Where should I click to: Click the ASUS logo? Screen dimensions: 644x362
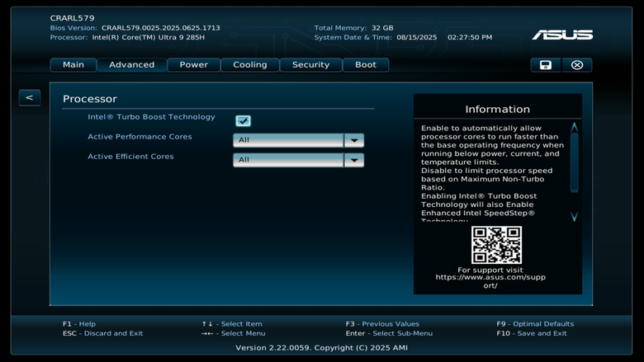(x=562, y=35)
